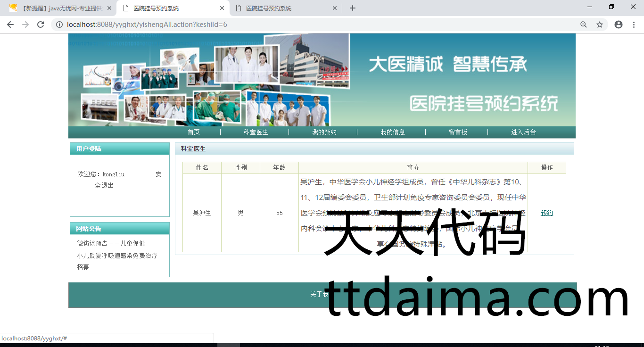This screenshot has width=644, height=347.
Task: Open the Chrome profile avatar icon
Action: point(619,25)
